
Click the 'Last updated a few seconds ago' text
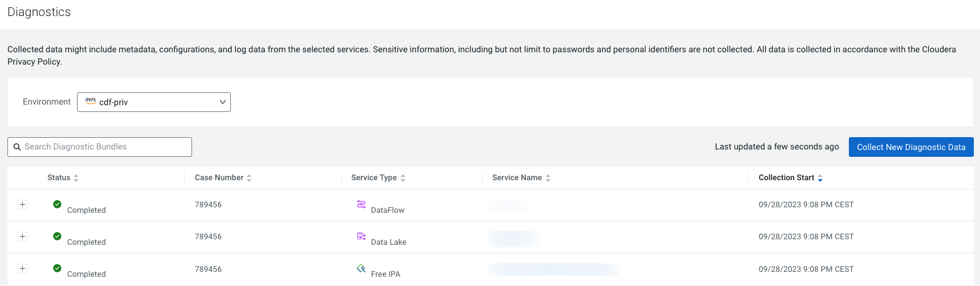[x=777, y=147]
